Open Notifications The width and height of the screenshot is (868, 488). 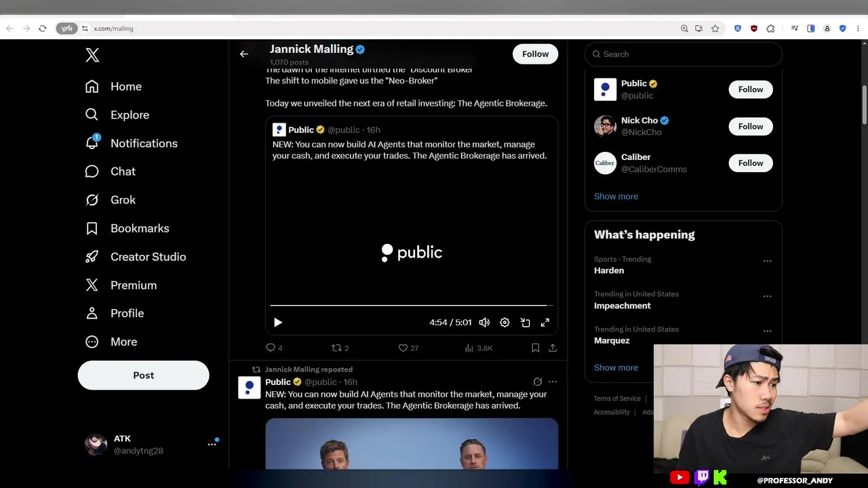click(x=131, y=144)
